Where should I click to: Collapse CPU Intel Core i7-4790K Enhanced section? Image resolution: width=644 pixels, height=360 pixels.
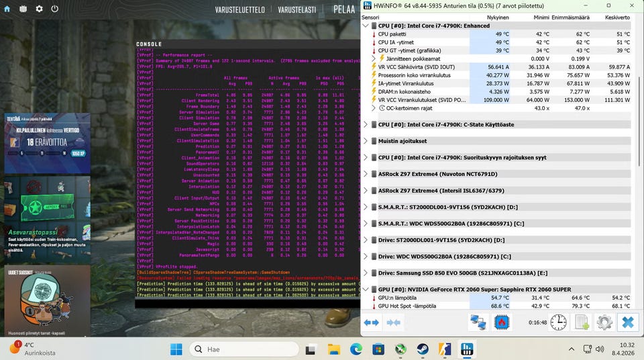click(366, 26)
